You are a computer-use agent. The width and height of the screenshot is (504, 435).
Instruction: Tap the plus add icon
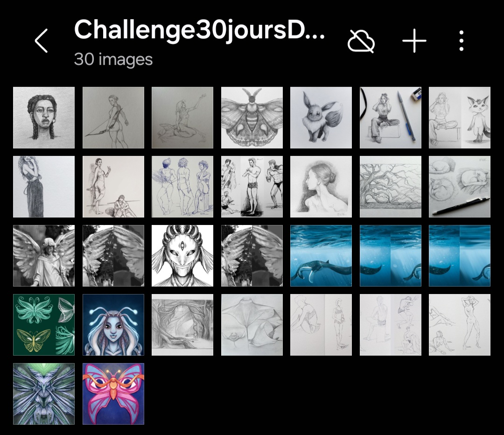(x=414, y=41)
